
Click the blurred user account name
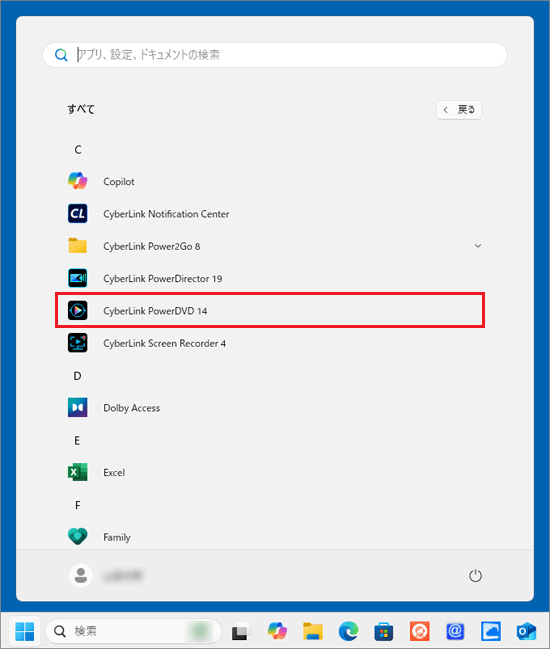pos(123,575)
